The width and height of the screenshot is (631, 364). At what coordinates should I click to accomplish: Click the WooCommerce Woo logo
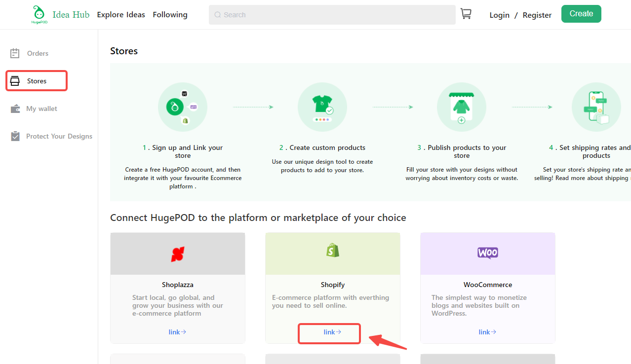click(x=488, y=253)
